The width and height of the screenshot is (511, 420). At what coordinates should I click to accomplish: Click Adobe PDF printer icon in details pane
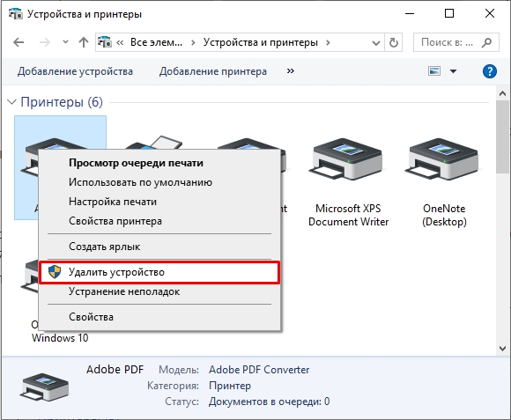coord(44,387)
